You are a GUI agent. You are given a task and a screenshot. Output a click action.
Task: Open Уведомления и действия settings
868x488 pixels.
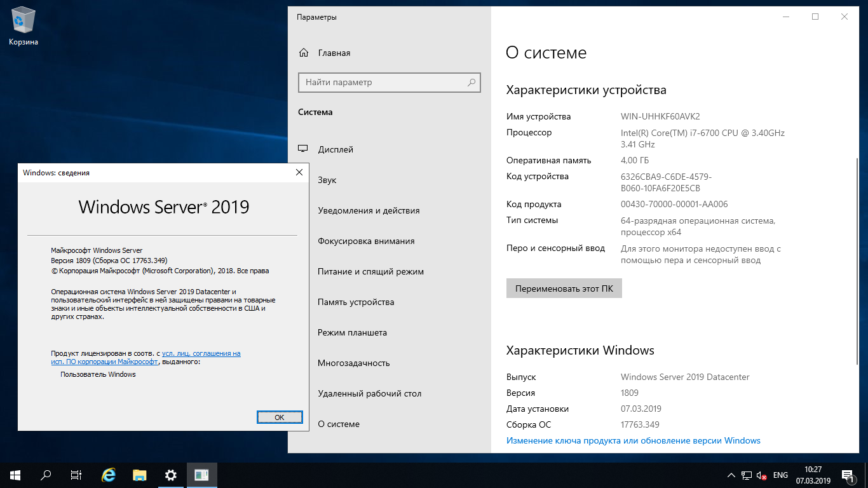click(x=390, y=210)
